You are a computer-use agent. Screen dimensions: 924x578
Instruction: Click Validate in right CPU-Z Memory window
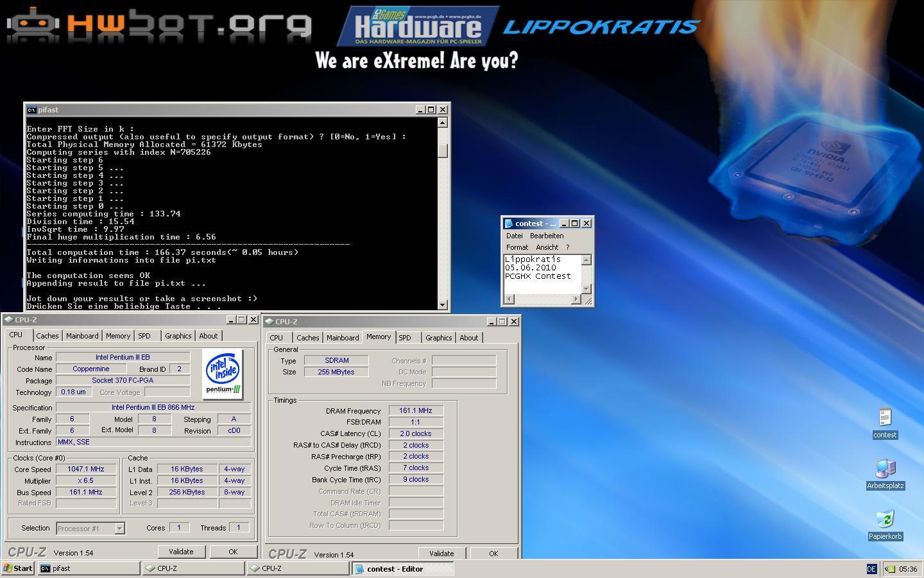click(x=441, y=553)
